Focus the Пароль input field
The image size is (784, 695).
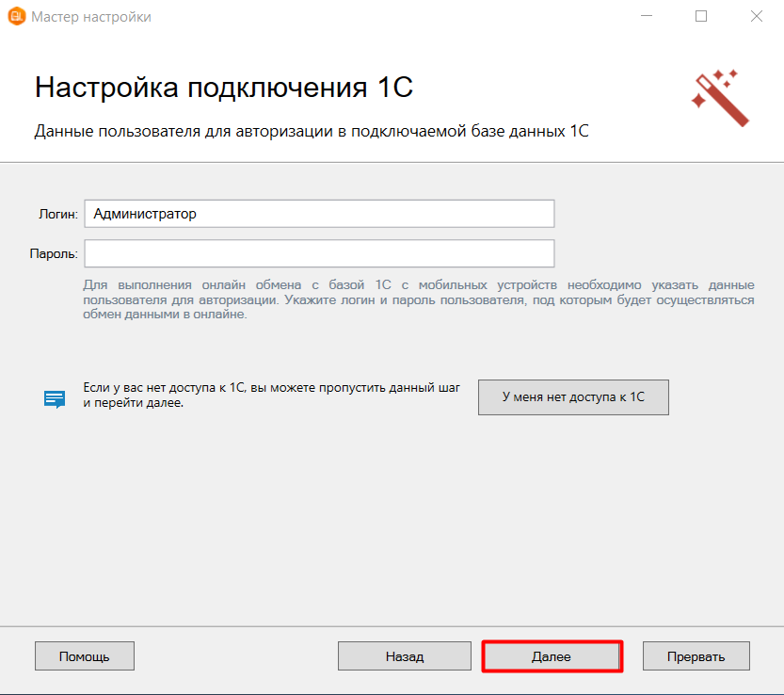pyautogui.click(x=319, y=254)
